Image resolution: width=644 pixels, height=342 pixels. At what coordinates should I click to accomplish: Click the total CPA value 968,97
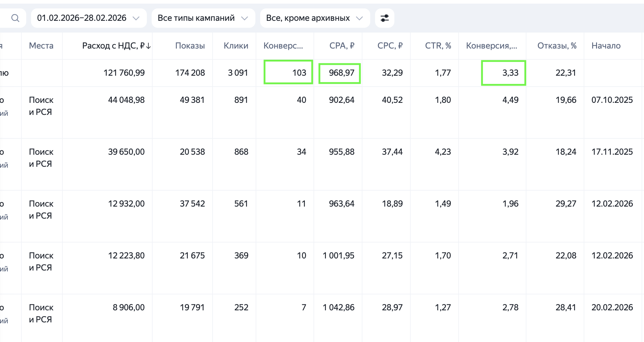pyautogui.click(x=341, y=73)
